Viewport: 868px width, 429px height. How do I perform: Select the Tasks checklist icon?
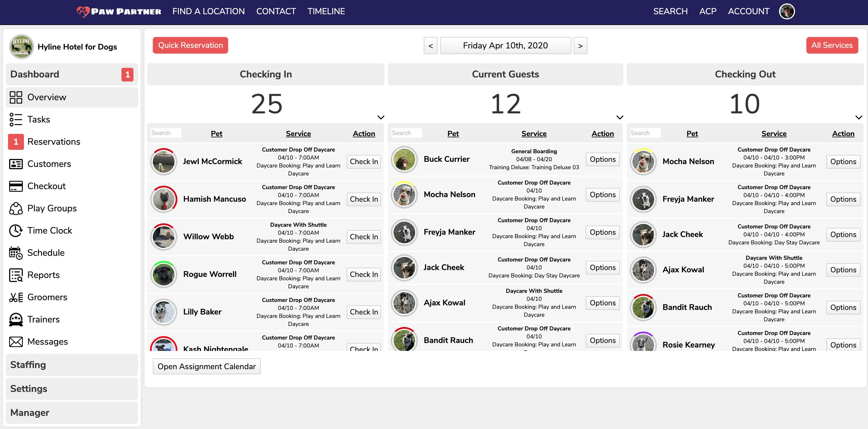click(x=15, y=119)
